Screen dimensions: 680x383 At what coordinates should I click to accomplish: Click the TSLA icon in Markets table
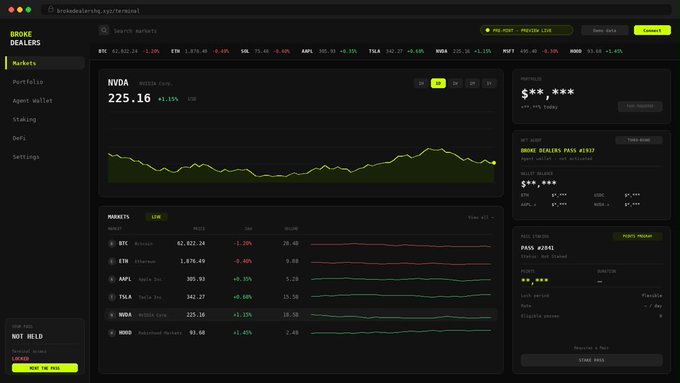coord(111,297)
